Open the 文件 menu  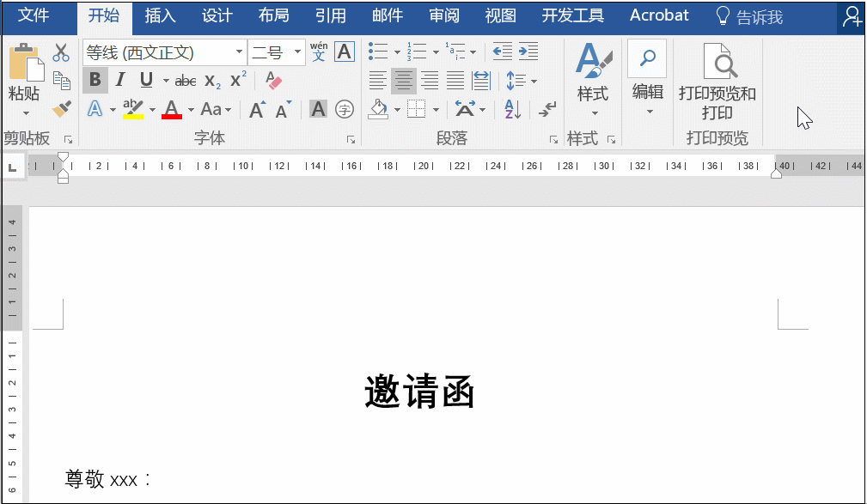click(x=37, y=15)
